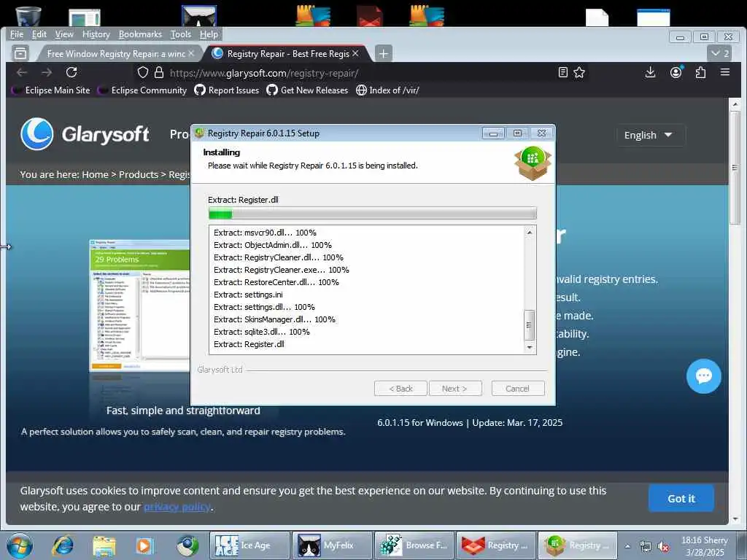The image size is (747, 560).
Task: Click the URL address field
Action: coord(362,73)
